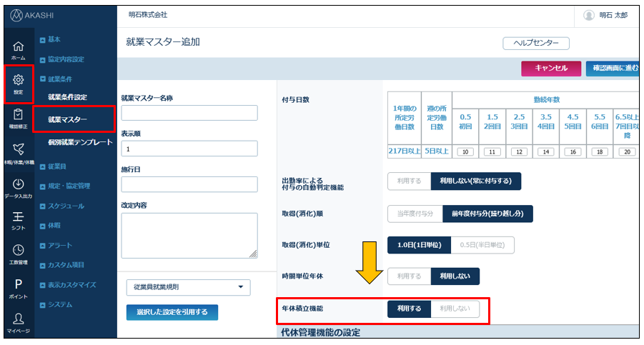
Task: Open the シフト icon in sidebar
Action: click(x=18, y=221)
